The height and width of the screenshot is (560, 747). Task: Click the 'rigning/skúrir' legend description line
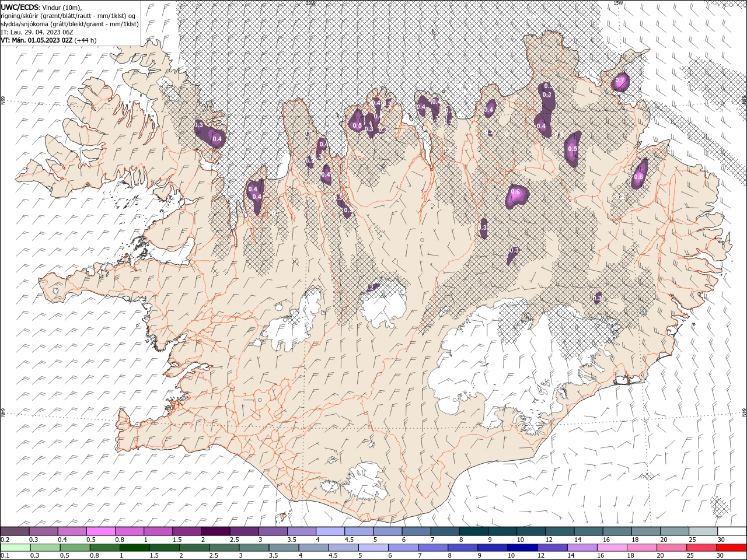tap(68, 16)
